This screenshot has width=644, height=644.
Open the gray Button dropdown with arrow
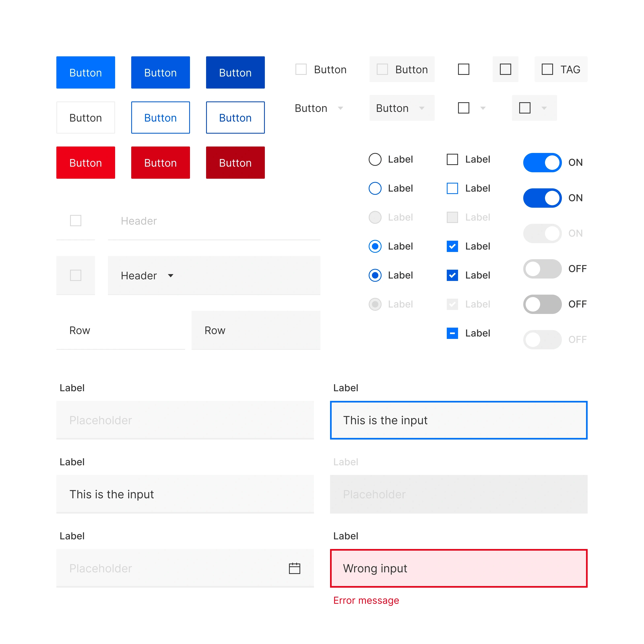(422, 108)
